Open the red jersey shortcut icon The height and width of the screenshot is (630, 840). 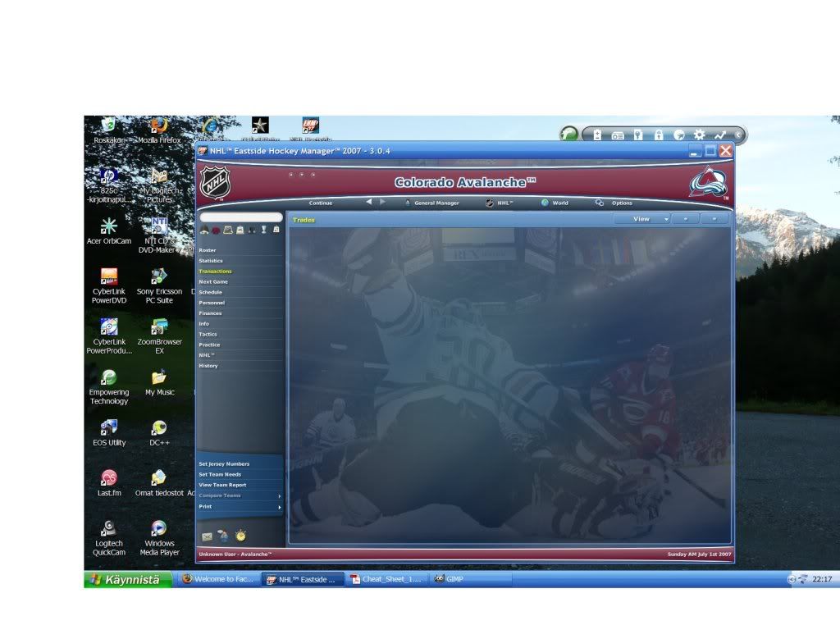tap(216, 231)
